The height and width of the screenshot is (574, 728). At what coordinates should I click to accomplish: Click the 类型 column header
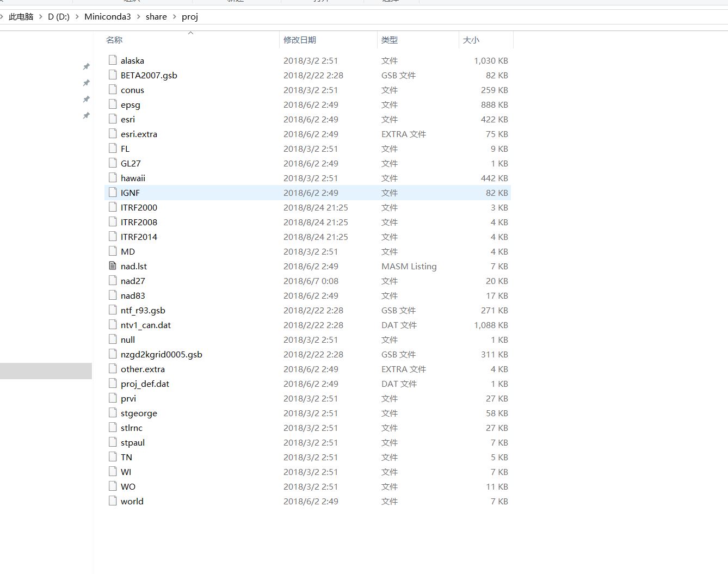(x=390, y=40)
